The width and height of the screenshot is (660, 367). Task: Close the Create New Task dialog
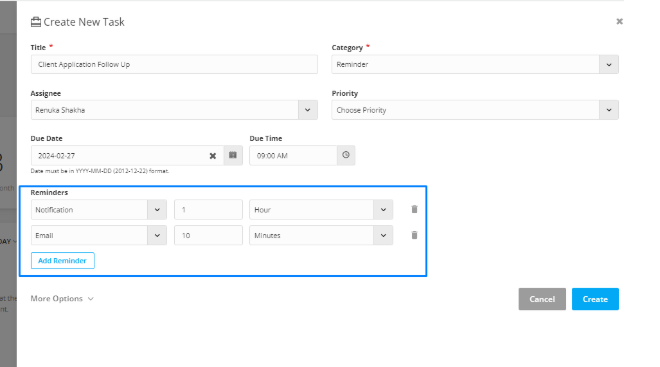[619, 21]
